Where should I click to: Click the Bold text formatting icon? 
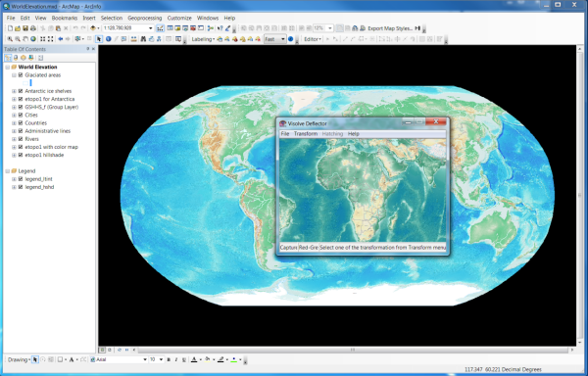(x=169, y=359)
